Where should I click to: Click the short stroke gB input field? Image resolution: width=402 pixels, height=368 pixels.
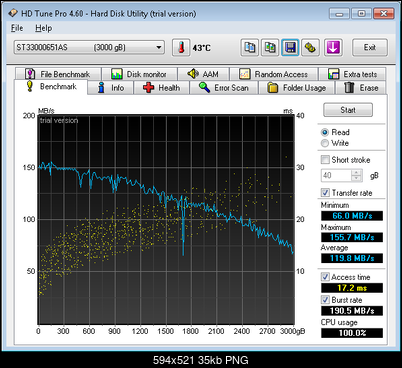336,175
